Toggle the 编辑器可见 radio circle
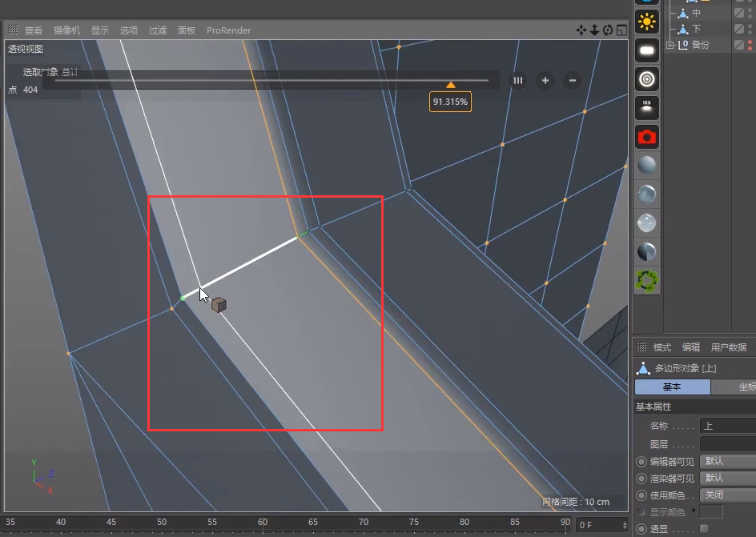 641,462
